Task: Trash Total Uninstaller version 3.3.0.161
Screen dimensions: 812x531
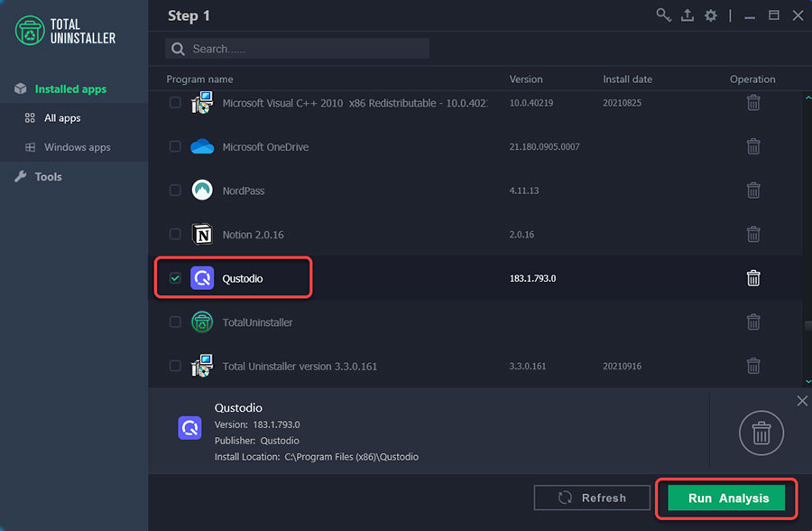Action: tap(753, 366)
